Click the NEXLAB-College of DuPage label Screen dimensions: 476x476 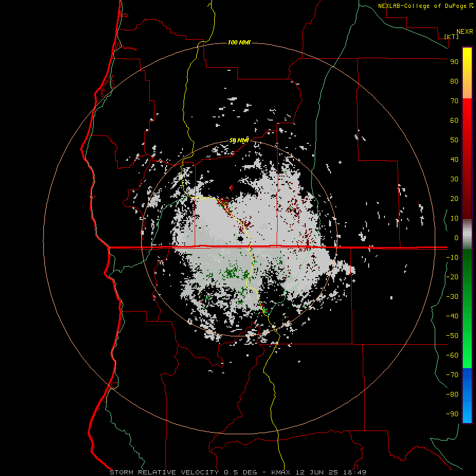pyautogui.click(x=422, y=6)
